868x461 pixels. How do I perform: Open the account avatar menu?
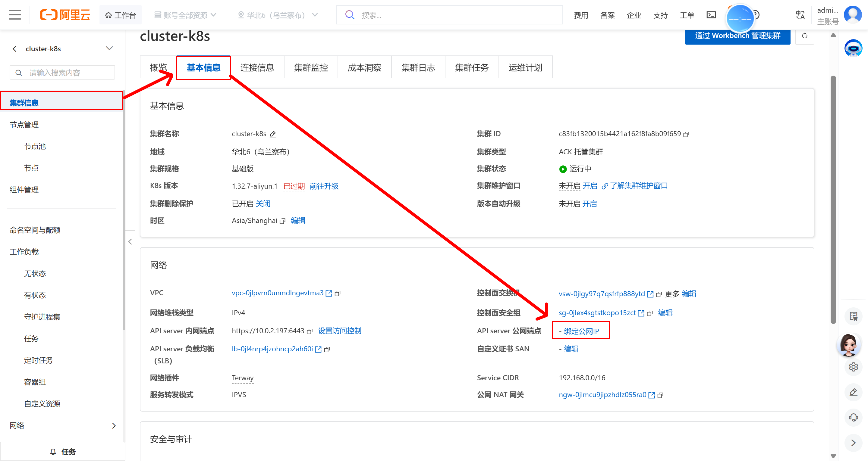click(x=853, y=15)
